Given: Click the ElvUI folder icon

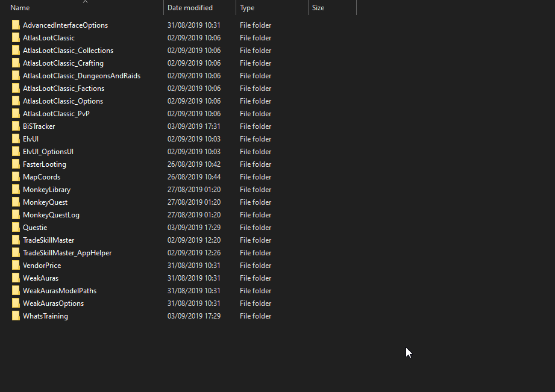Looking at the screenshot, I should (x=16, y=138).
